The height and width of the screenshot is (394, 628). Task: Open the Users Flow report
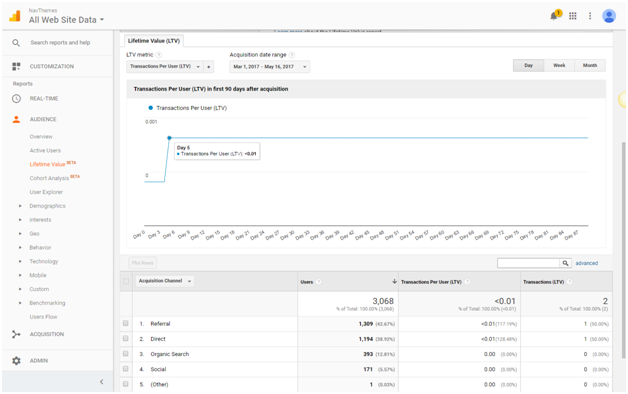click(x=43, y=317)
